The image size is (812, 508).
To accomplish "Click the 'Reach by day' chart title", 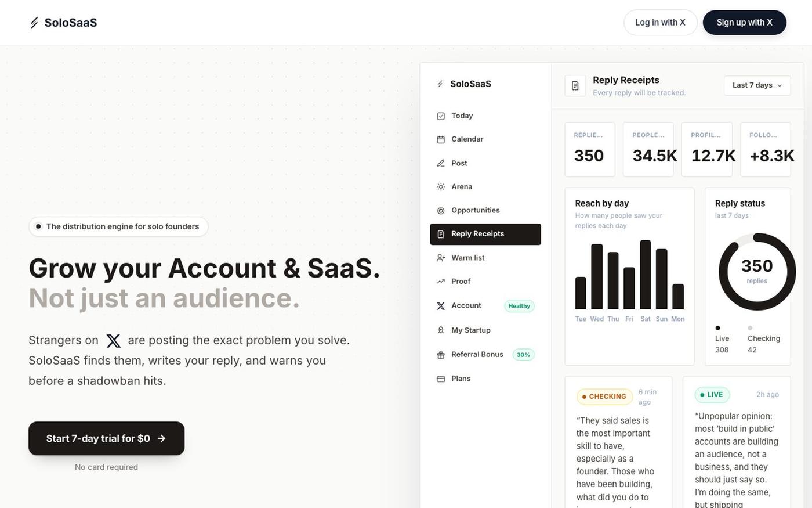I will coord(602,203).
